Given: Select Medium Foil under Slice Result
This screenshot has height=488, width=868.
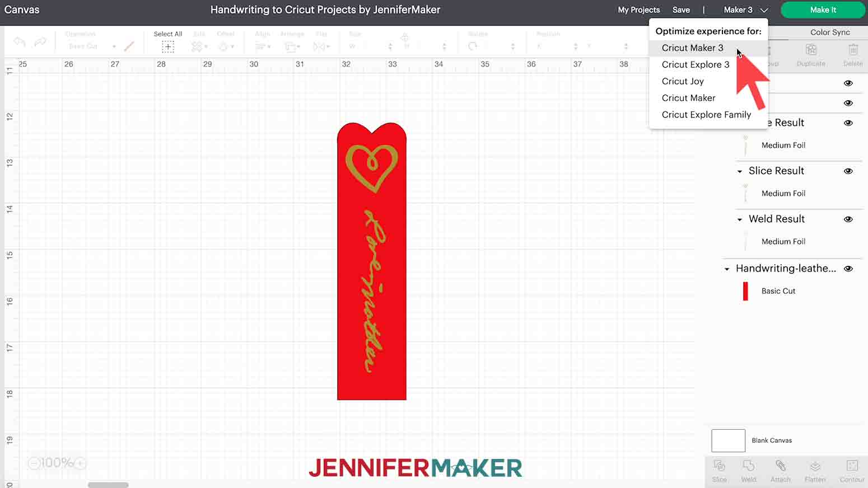Looking at the screenshot, I should pyautogui.click(x=783, y=194).
